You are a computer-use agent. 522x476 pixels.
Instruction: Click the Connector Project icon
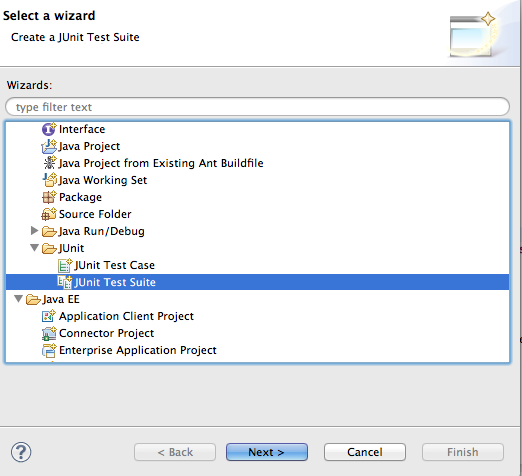(49, 333)
